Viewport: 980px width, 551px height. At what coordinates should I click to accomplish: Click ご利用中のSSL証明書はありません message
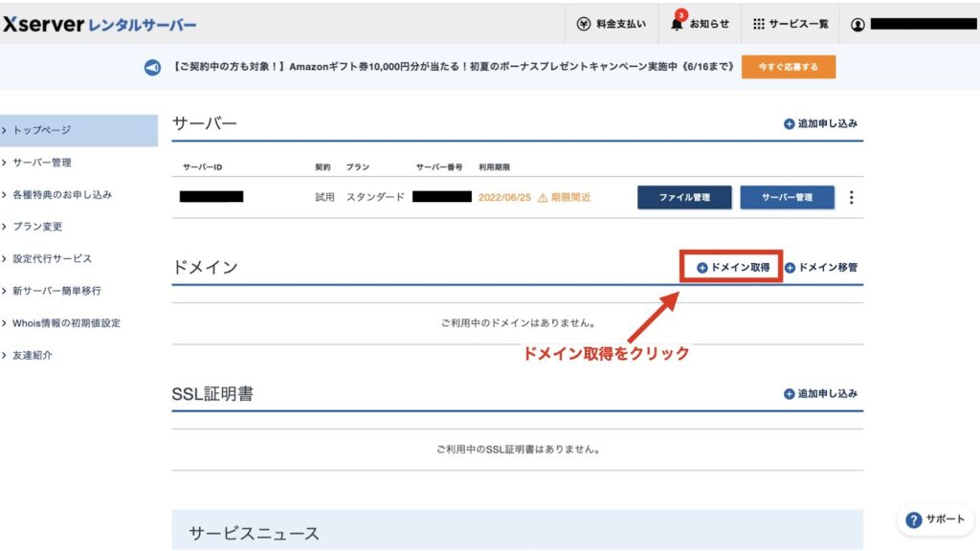(x=518, y=450)
